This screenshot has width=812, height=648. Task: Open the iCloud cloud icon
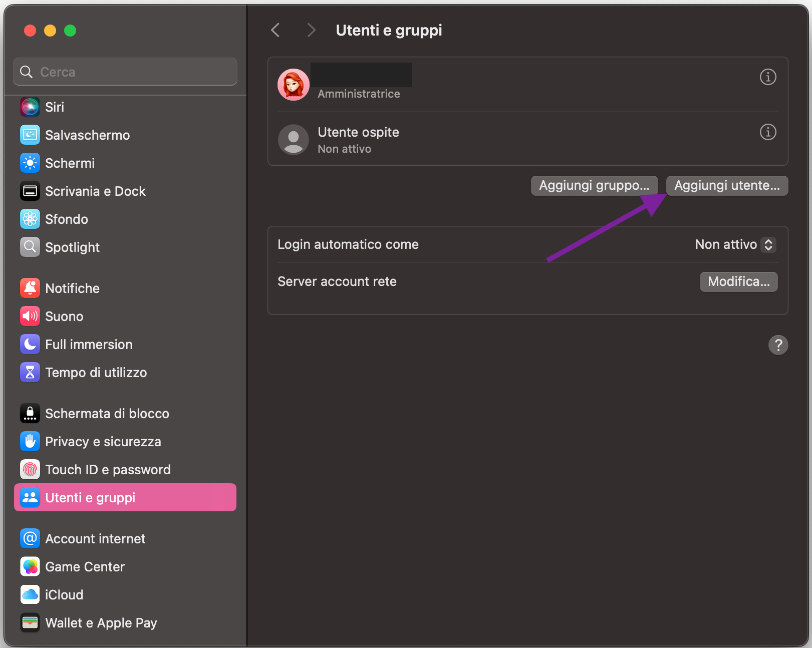(30, 594)
